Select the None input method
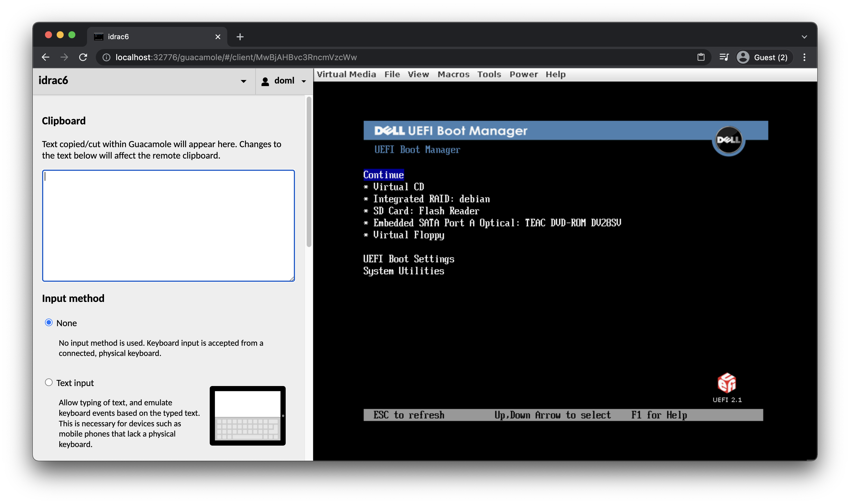This screenshot has height=504, width=850. click(49, 322)
